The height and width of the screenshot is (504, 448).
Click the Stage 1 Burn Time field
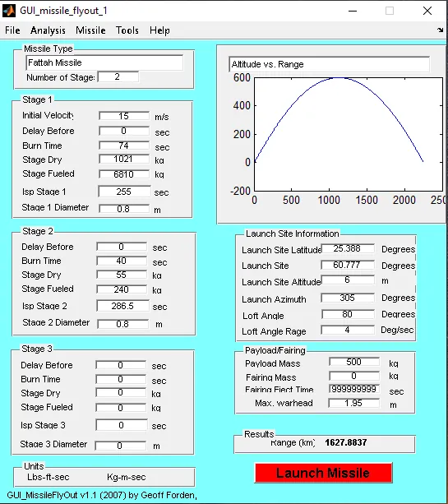pyautogui.click(x=124, y=146)
